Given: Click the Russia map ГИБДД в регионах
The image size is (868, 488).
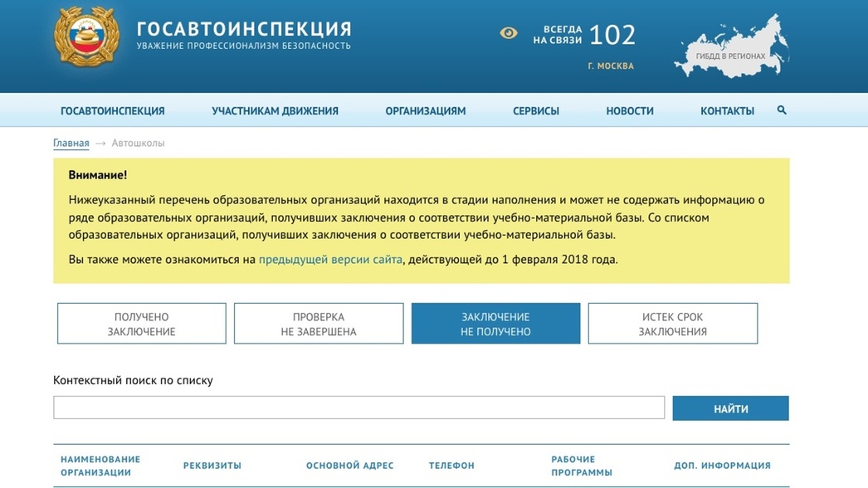Looking at the screenshot, I should tap(731, 48).
